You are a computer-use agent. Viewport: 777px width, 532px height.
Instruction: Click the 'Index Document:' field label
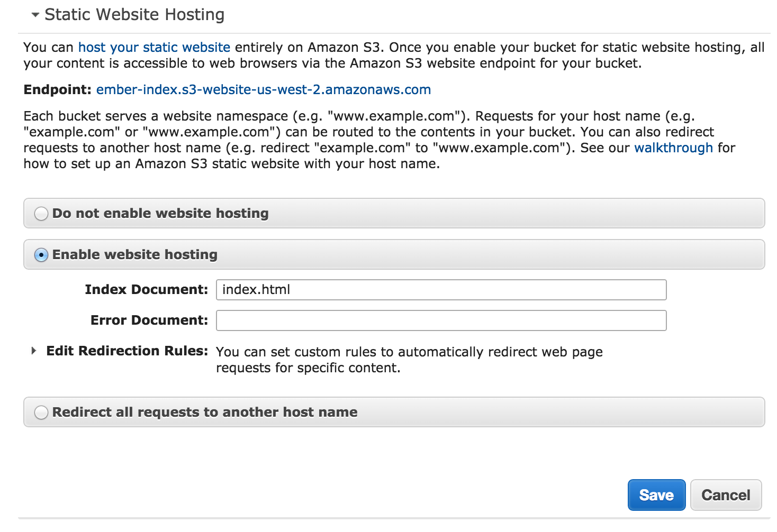[147, 290]
